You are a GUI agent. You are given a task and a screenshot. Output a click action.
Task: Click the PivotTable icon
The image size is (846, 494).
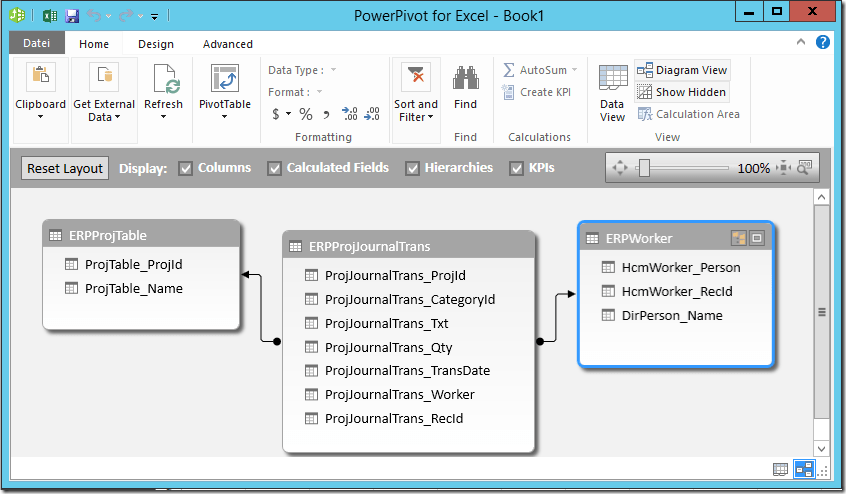(x=224, y=78)
